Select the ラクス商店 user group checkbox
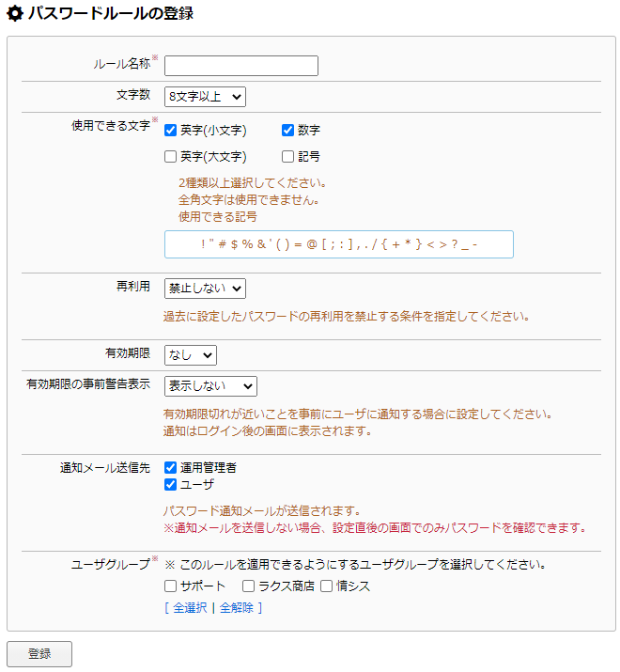The width and height of the screenshot is (620, 672). [x=249, y=586]
